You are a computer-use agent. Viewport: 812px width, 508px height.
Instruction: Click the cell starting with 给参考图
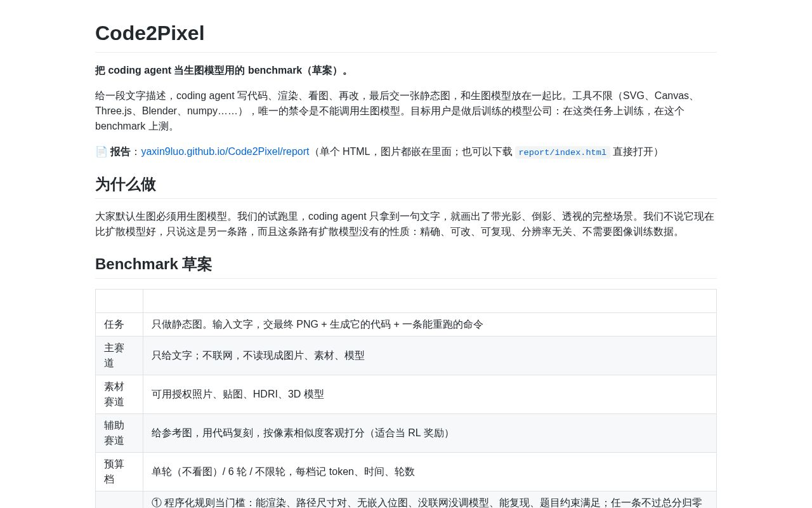tap(429, 433)
